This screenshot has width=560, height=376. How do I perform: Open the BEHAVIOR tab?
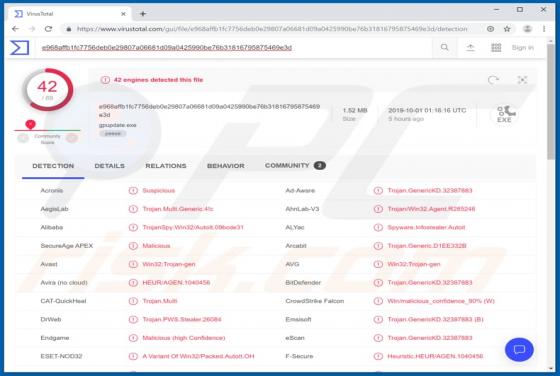click(226, 166)
